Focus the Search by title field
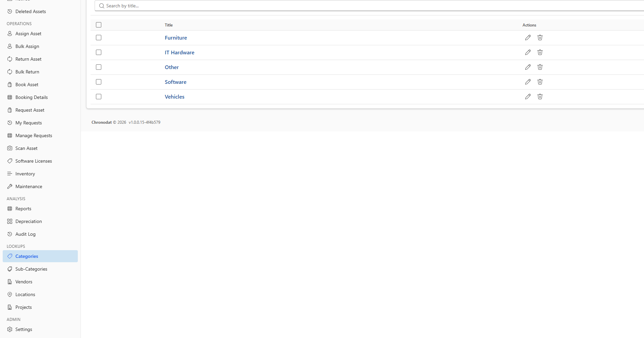The width and height of the screenshot is (644, 338). 369,6
